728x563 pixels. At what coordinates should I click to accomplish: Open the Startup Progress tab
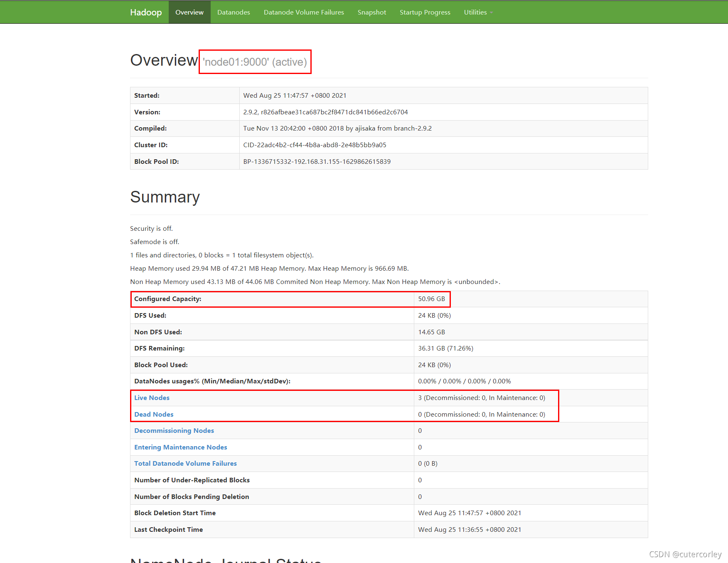coord(425,12)
